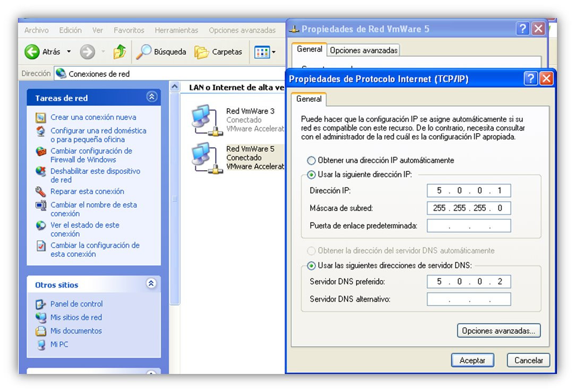Select General tab in Red VmWare 5 properties

[x=309, y=49]
